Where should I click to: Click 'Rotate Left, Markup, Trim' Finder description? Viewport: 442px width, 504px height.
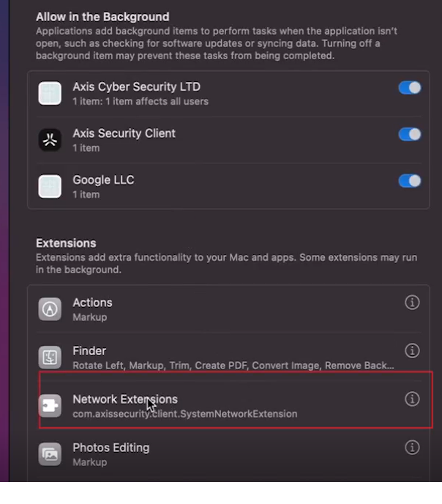pyautogui.click(x=233, y=366)
